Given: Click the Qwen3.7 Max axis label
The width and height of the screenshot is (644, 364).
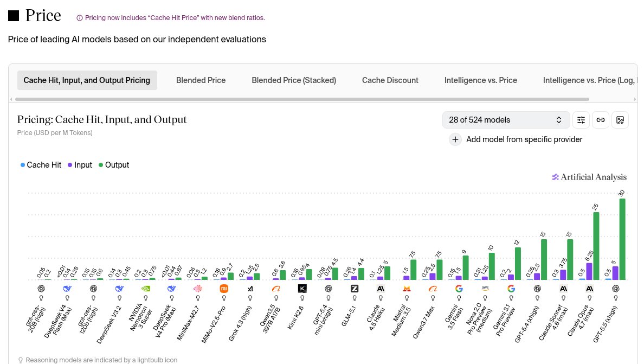Looking at the screenshot, I should point(423,322).
